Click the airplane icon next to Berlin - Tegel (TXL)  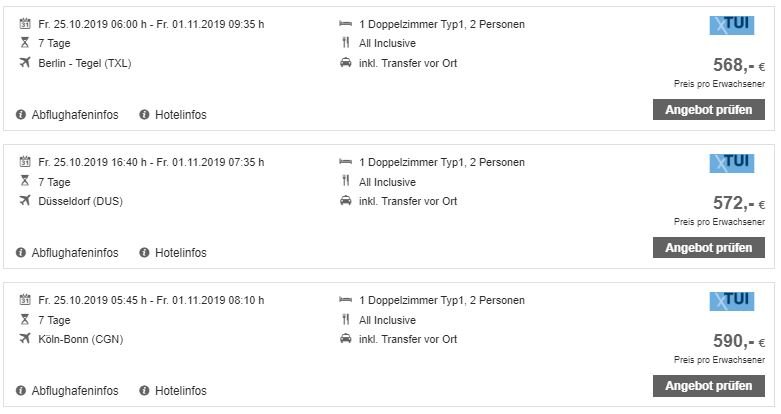pos(25,63)
